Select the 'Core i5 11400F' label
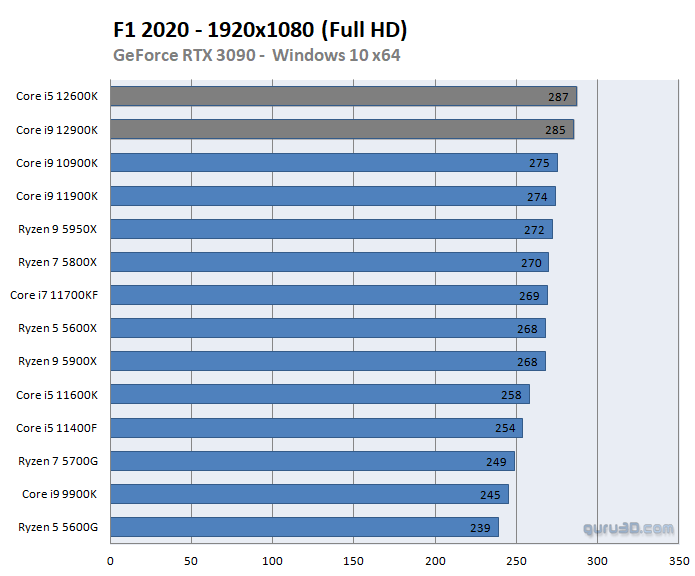This screenshot has width=695, height=576. pos(56,428)
